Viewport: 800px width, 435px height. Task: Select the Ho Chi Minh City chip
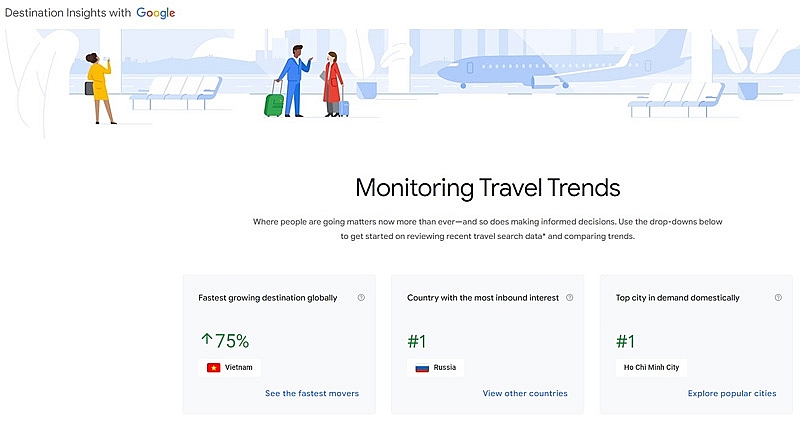(651, 368)
